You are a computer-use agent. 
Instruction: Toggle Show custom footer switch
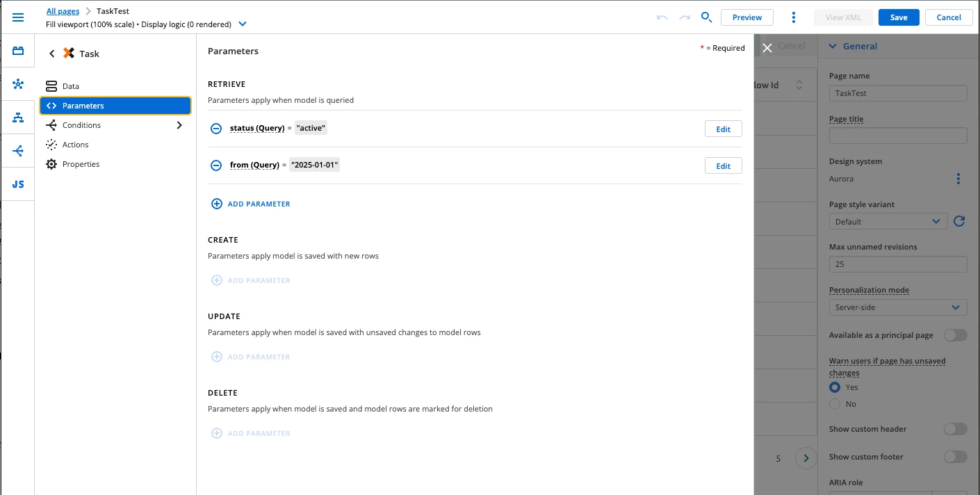point(955,457)
